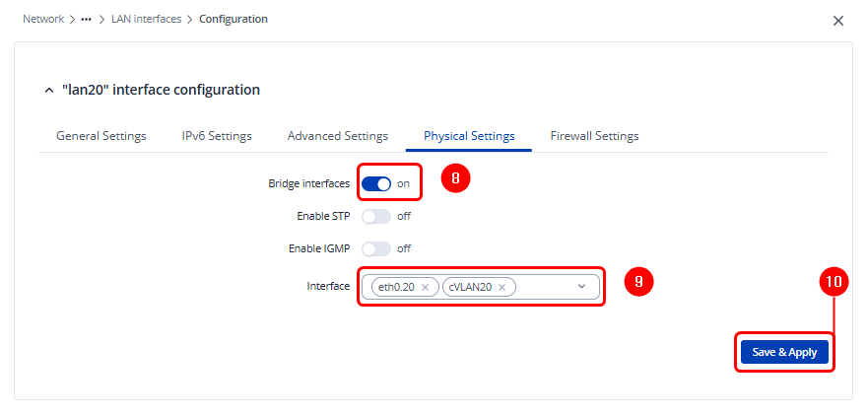Click the red step 8 marker

click(x=453, y=179)
